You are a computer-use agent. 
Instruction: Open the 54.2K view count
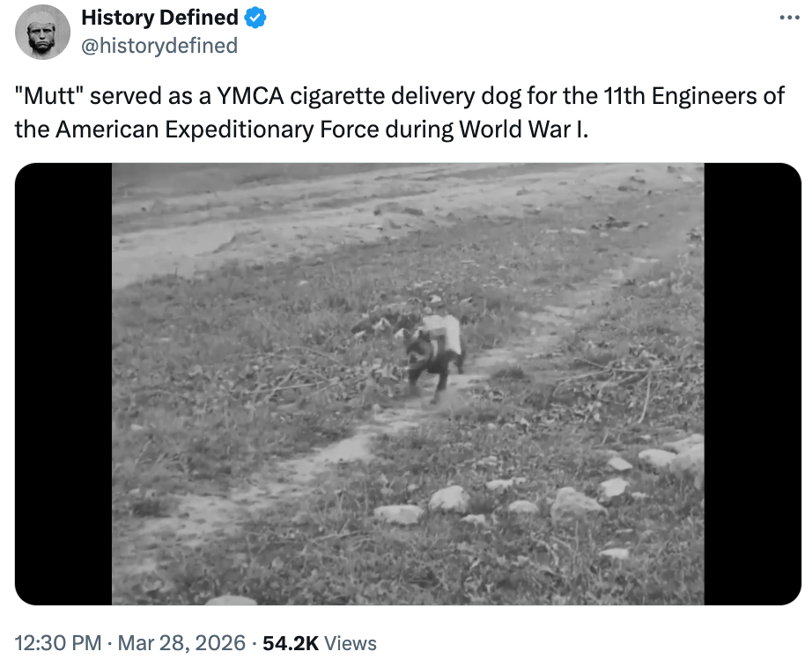click(x=290, y=643)
